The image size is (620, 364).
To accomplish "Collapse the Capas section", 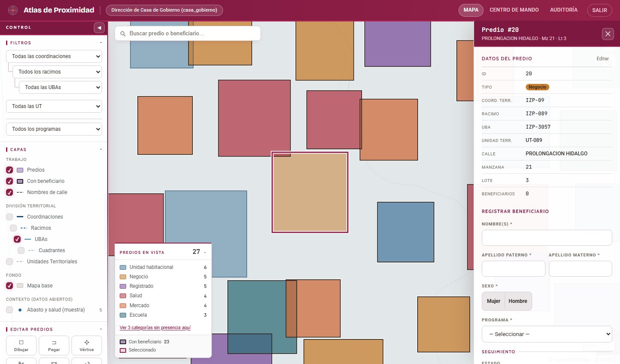I will click(101, 150).
